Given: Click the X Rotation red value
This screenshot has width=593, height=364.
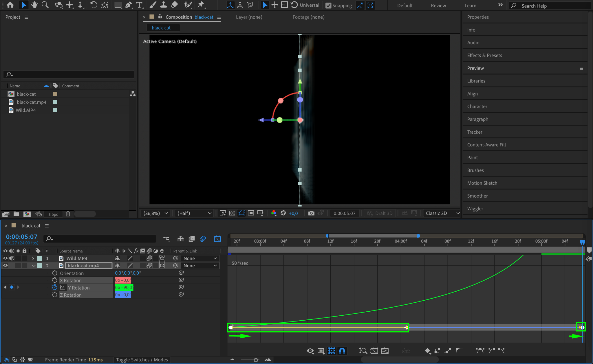Looking at the screenshot, I should 122,280.
